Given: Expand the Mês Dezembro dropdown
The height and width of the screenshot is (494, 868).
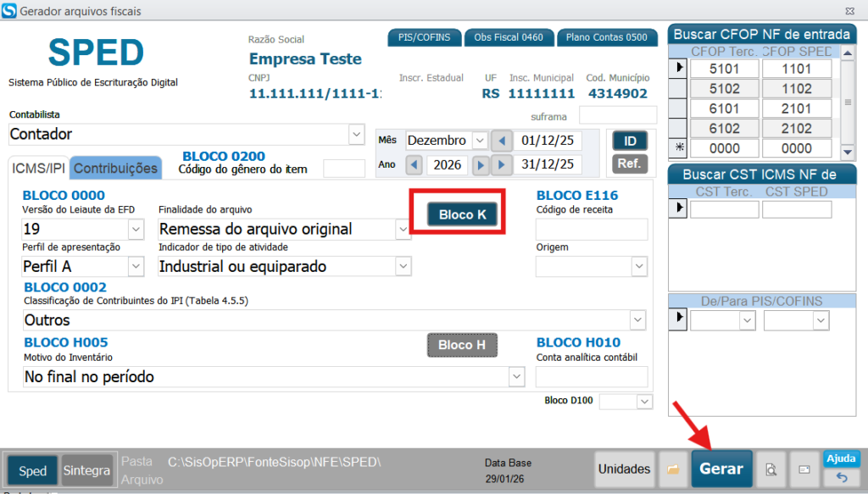Looking at the screenshot, I should [480, 141].
